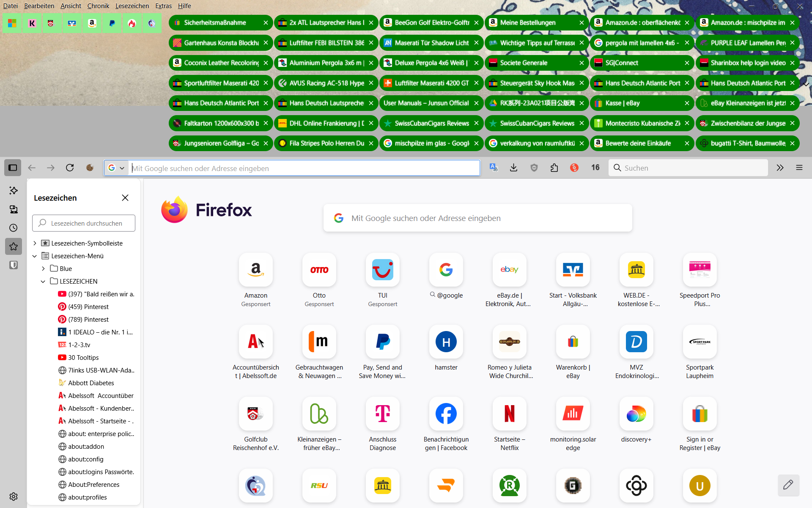Close the Lesezeichen sidebar panel
This screenshot has height=508, width=812.
(125, 198)
